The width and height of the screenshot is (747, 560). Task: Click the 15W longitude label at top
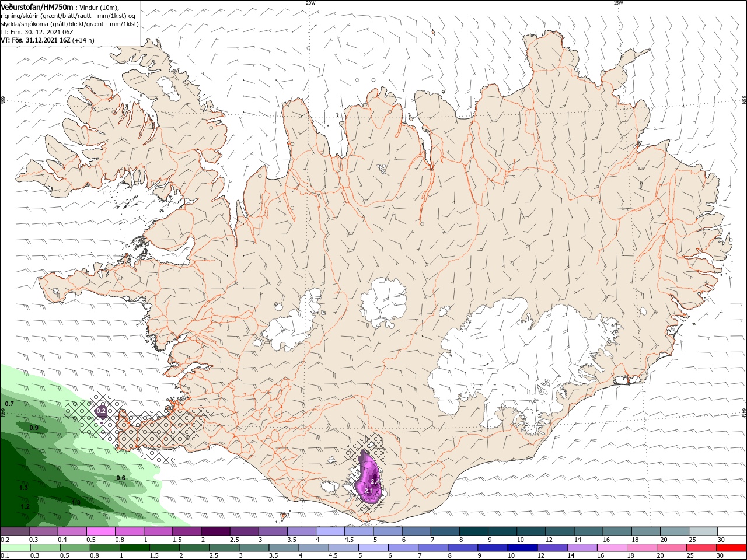point(618,2)
